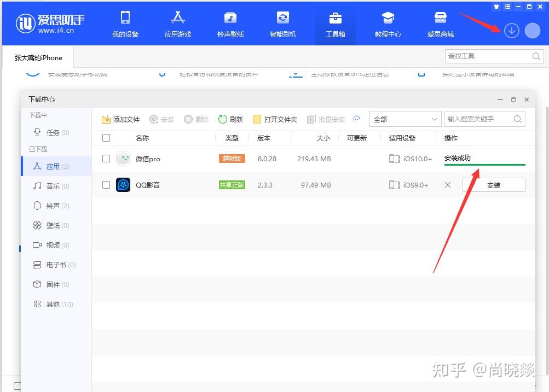Click the 微信pro app name
549x392 pixels.
148,159
